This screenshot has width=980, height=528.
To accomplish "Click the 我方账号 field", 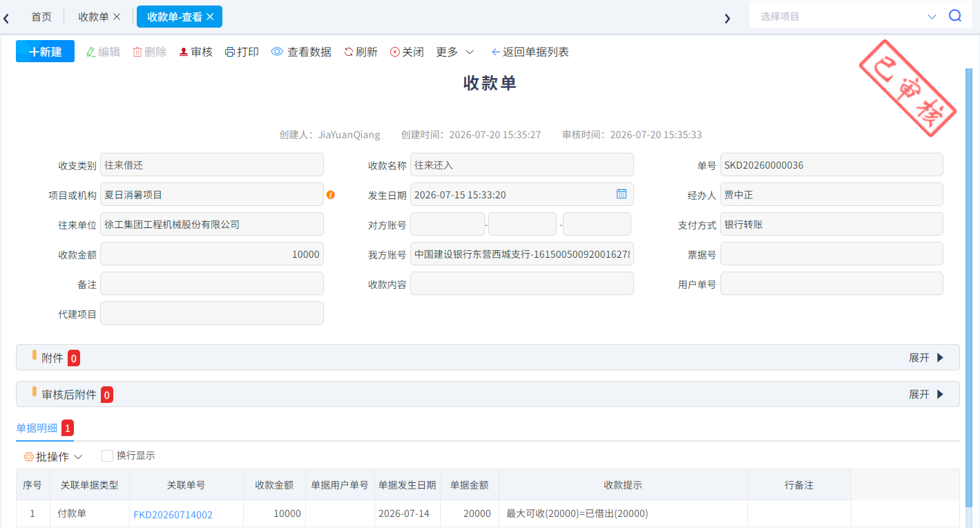I will (x=522, y=254).
